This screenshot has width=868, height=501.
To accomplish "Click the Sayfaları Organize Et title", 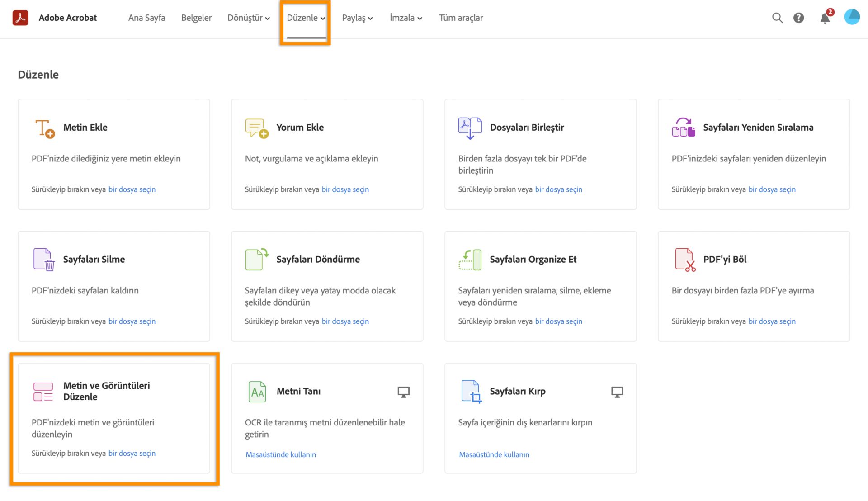I will tap(533, 260).
